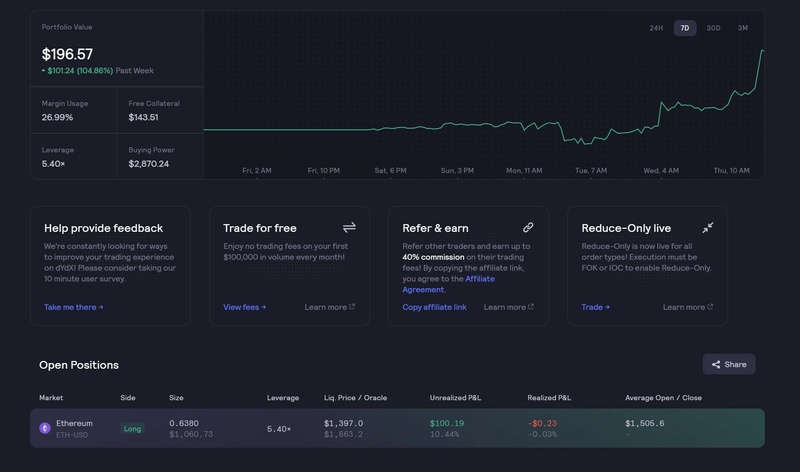Click the Market column header
The height and width of the screenshot is (472, 800).
click(51, 398)
